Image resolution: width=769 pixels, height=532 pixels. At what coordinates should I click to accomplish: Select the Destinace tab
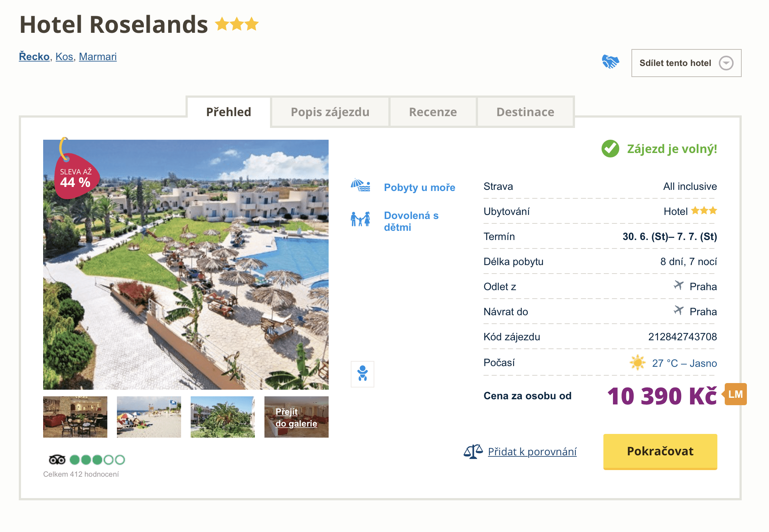pos(525,112)
